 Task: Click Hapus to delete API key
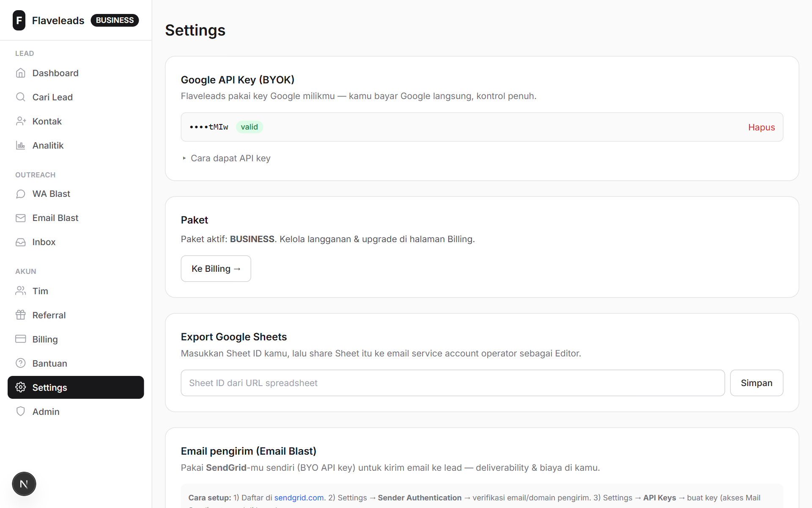coord(761,127)
